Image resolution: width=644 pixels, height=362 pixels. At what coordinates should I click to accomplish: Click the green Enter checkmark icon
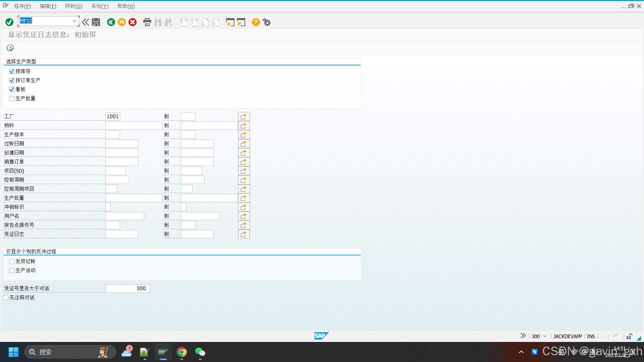(x=9, y=22)
